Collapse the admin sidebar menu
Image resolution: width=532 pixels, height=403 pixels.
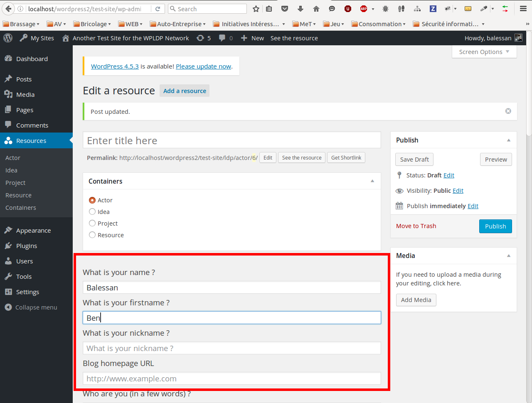coord(31,307)
